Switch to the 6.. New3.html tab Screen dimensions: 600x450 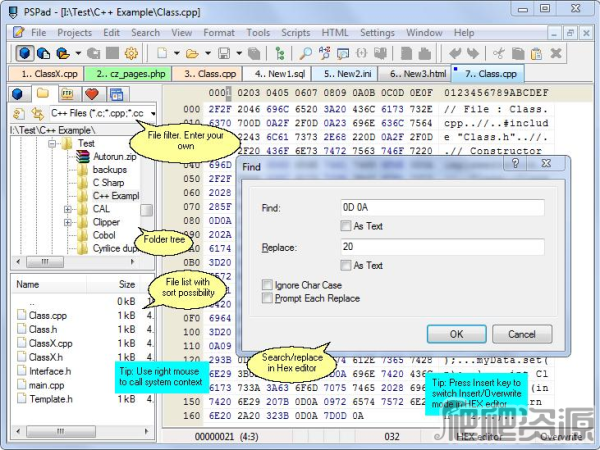[x=415, y=73]
